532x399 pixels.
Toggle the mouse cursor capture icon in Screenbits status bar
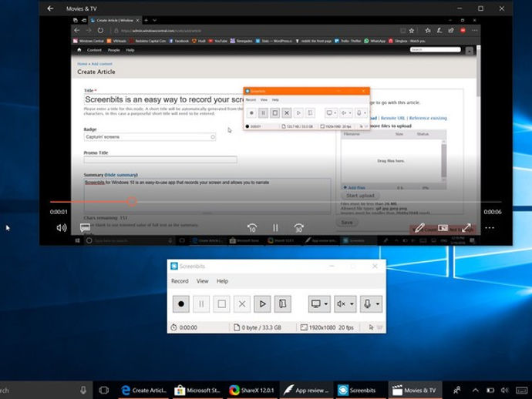[371, 327]
